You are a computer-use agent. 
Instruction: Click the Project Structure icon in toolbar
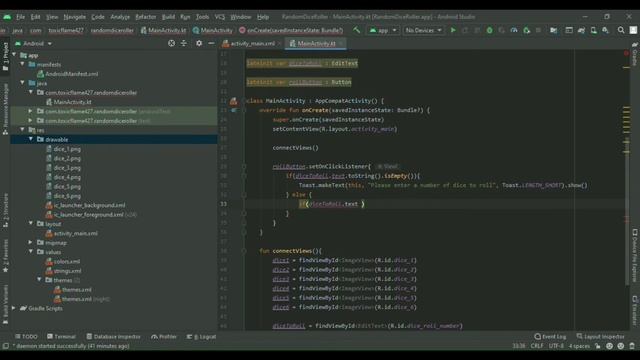553,30
